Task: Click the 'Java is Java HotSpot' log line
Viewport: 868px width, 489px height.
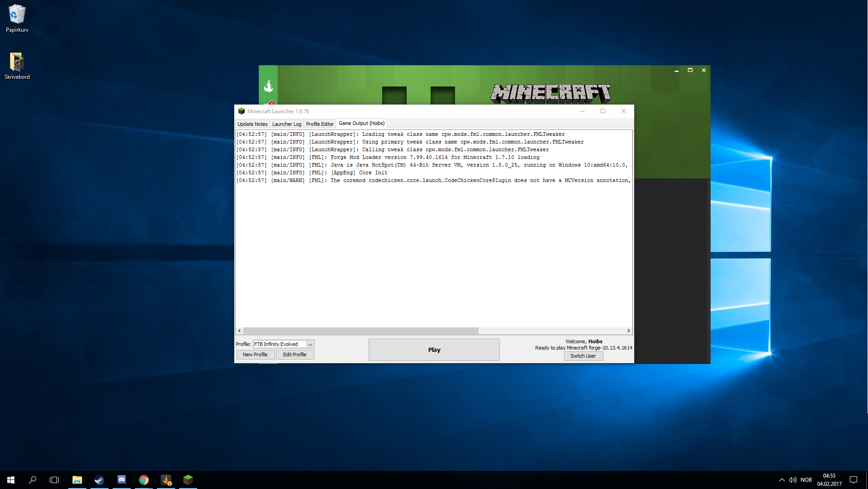Action: tap(433, 165)
